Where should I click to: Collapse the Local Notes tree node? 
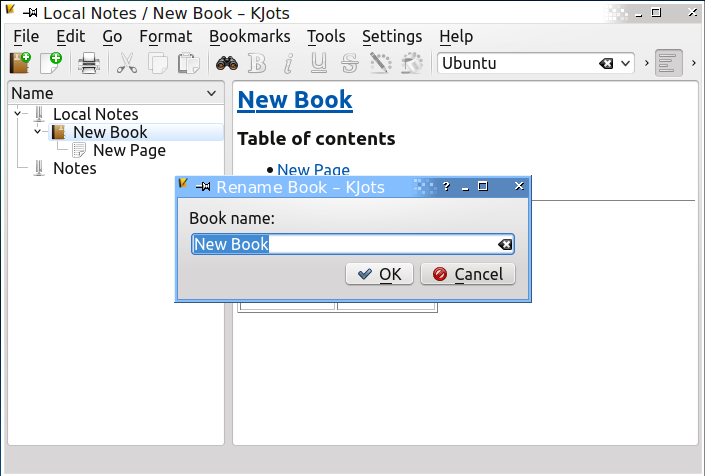[18, 113]
